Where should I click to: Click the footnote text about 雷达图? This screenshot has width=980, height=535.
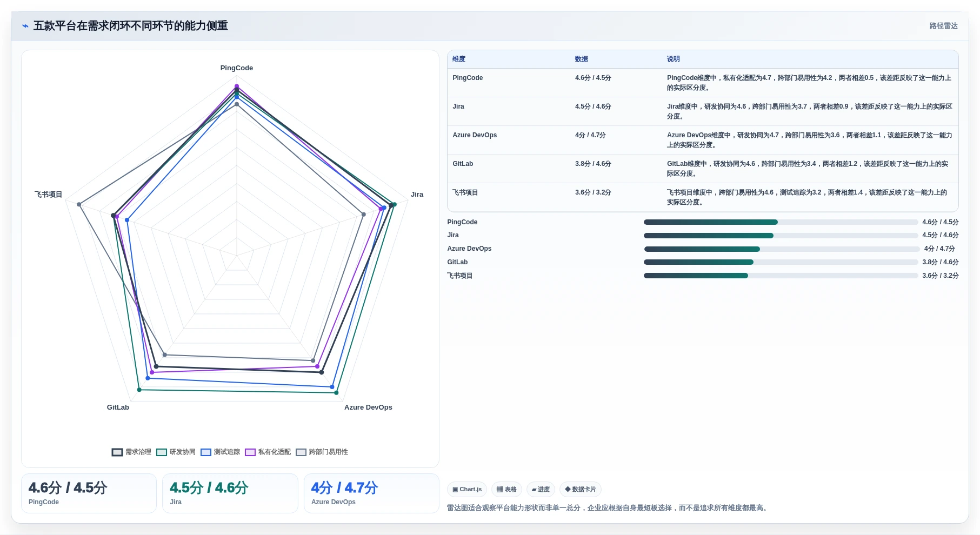pos(608,508)
